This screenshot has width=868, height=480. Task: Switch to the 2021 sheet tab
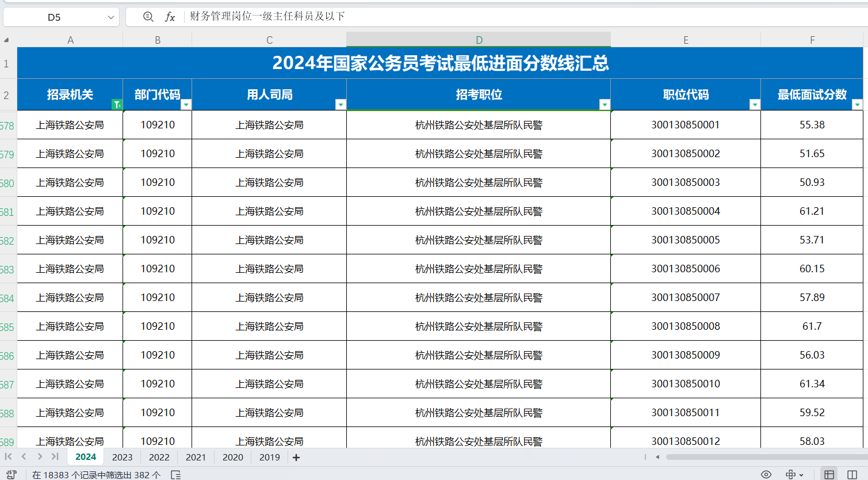click(x=196, y=457)
